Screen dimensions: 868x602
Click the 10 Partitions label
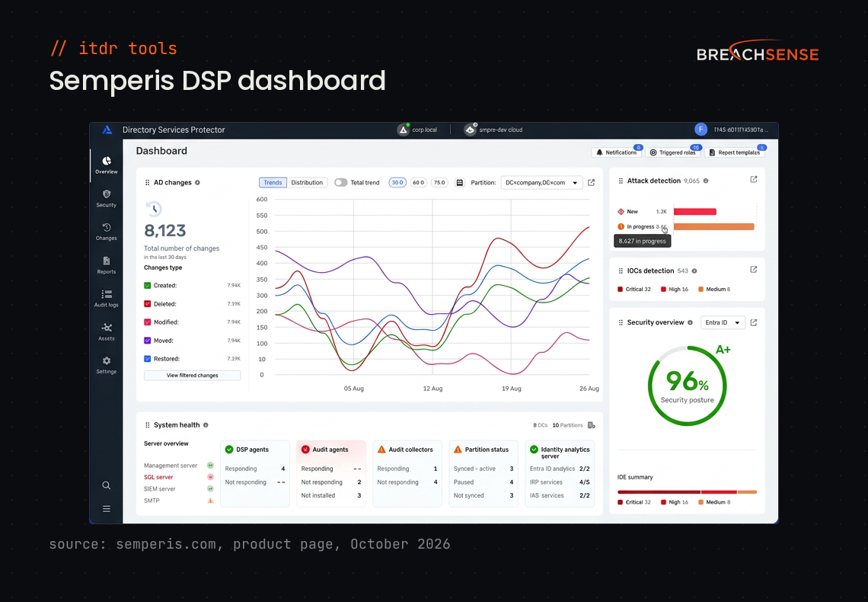(x=567, y=425)
